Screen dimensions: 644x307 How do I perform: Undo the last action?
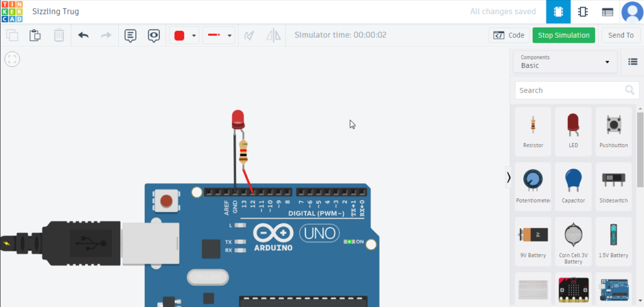tap(84, 35)
